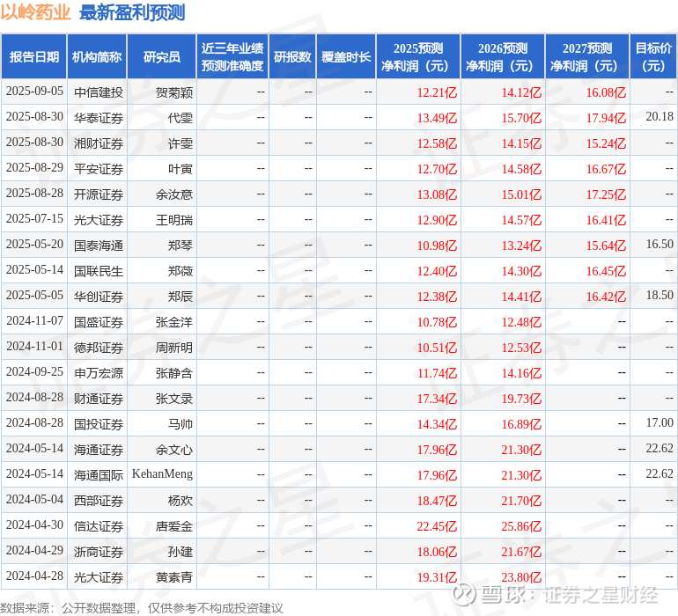Select the 16.08亿 forecast for 2027
The image size is (678, 616).
coord(606,92)
